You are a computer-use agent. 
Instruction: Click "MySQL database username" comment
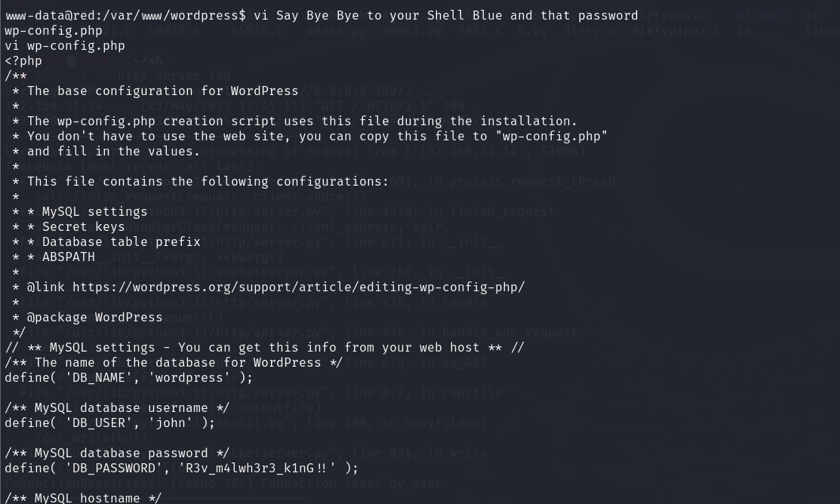coord(117,407)
